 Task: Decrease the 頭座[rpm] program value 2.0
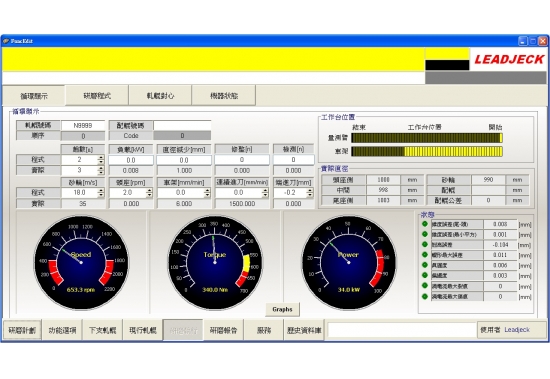(x=149, y=195)
